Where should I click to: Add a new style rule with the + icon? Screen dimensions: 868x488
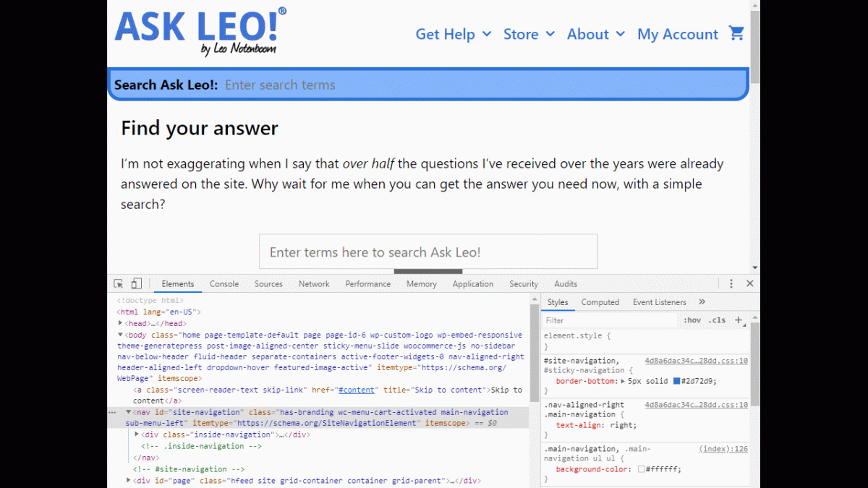pyautogui.click(x=739, y=320)
